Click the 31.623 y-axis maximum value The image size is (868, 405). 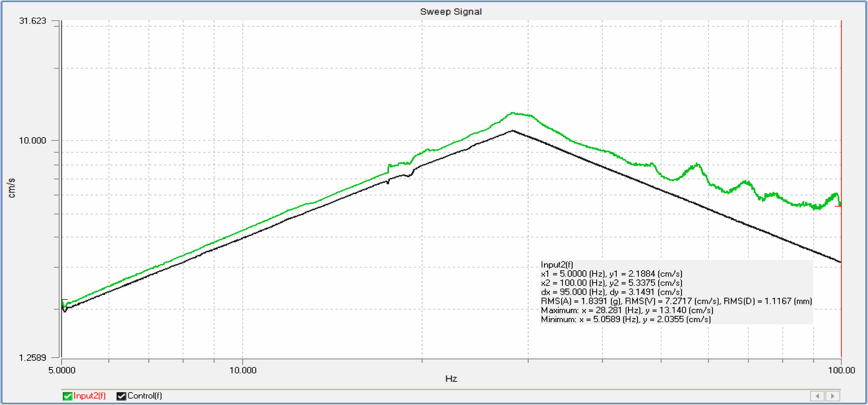coord(33,21)
